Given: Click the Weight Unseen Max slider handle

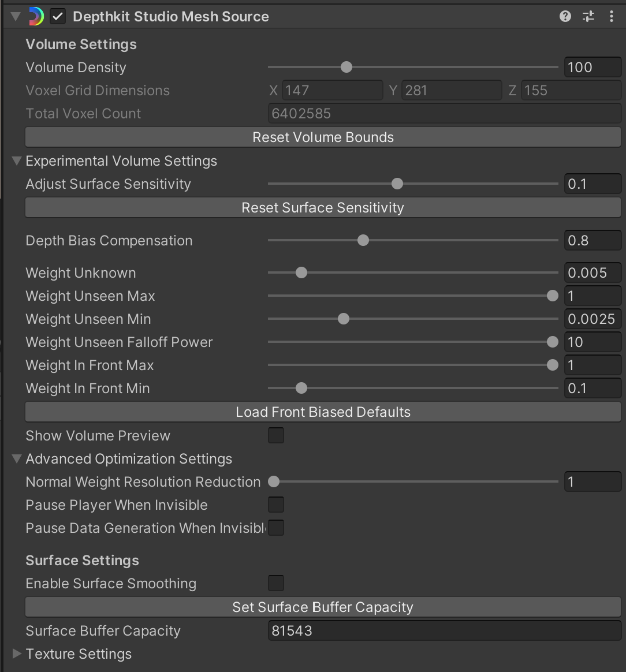Looking at the screenshot, I should click(553, 296).
